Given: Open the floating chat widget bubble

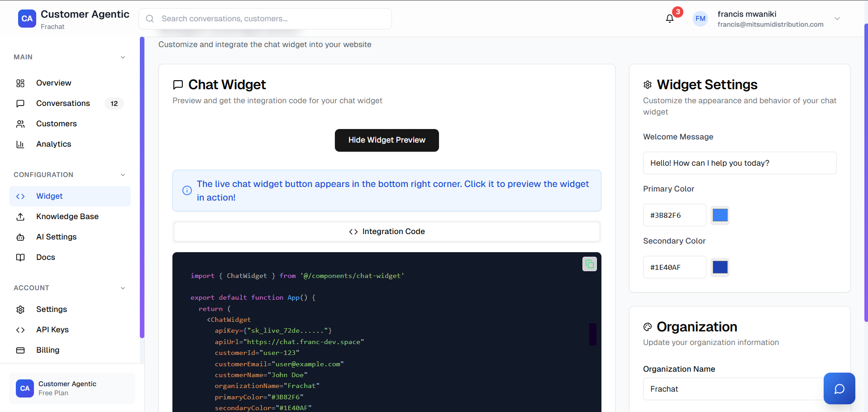Looking at the screenshot, I should pos(839,388).
